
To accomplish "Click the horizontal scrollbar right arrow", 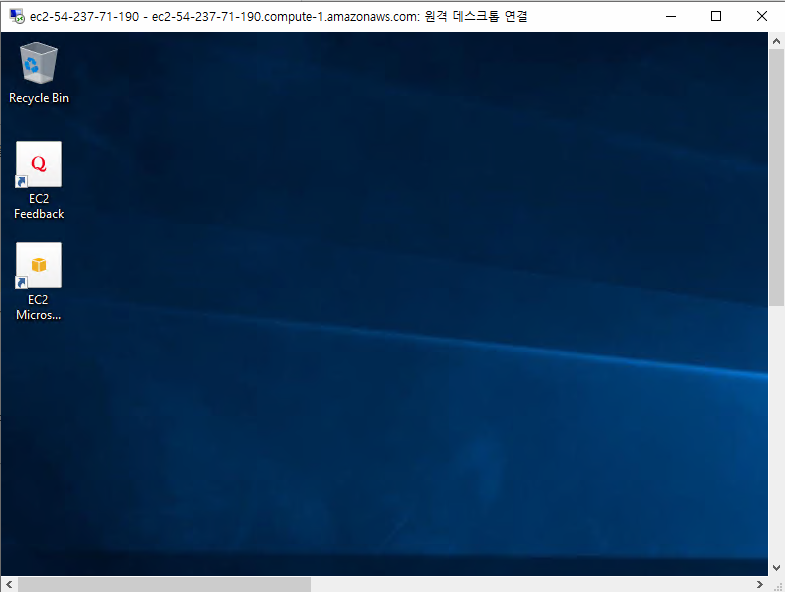I will pos(759,584).
